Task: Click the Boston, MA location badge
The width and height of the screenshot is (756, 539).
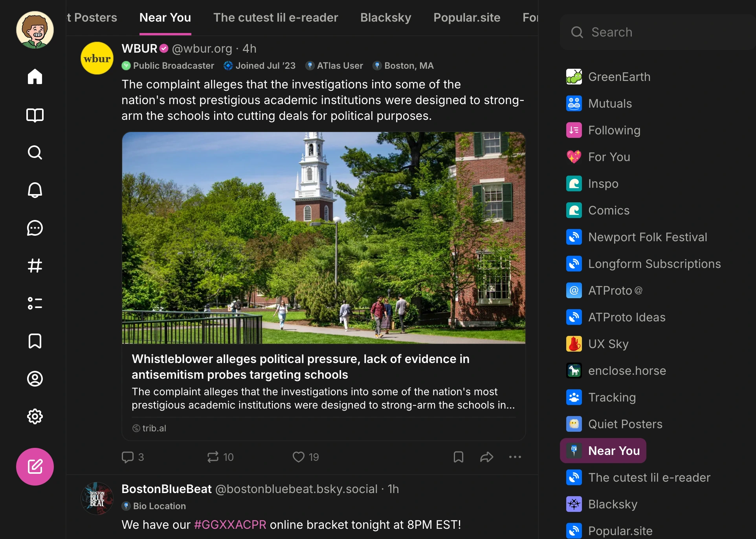Action: (403, 66)
